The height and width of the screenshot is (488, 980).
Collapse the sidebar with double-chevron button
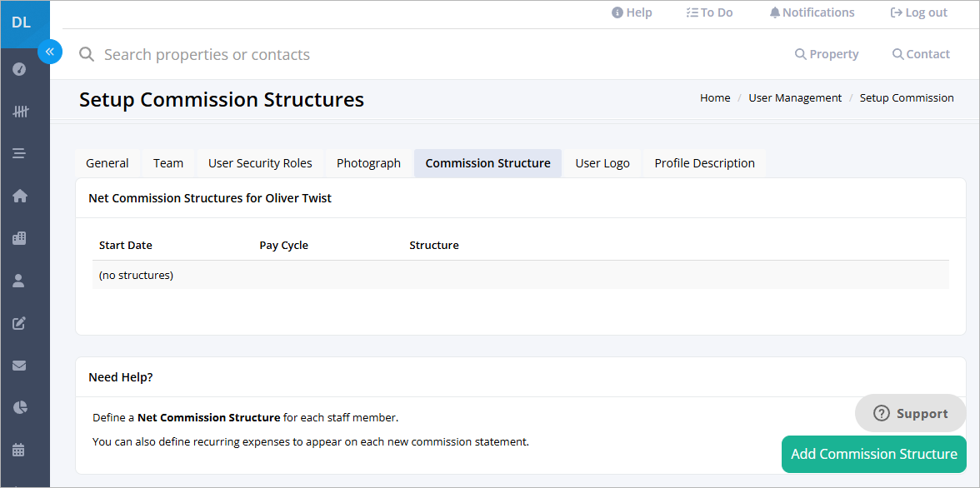tap(50, 52)
